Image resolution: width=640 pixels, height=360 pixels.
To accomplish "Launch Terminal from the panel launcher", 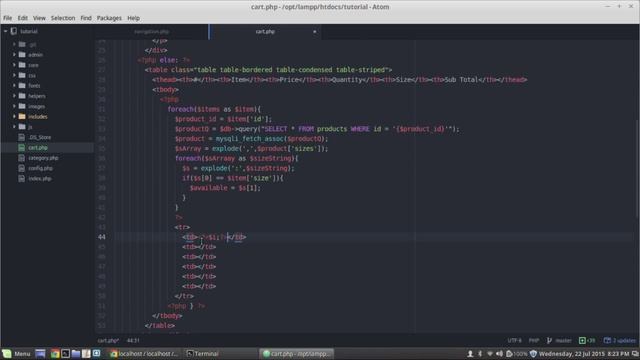I will click(65, 353).
